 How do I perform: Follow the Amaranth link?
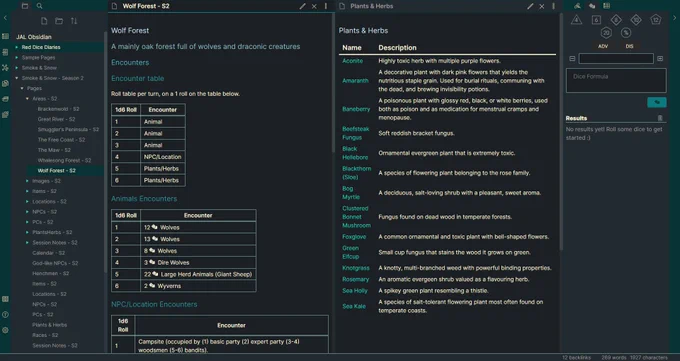click(x=355, y=81)
